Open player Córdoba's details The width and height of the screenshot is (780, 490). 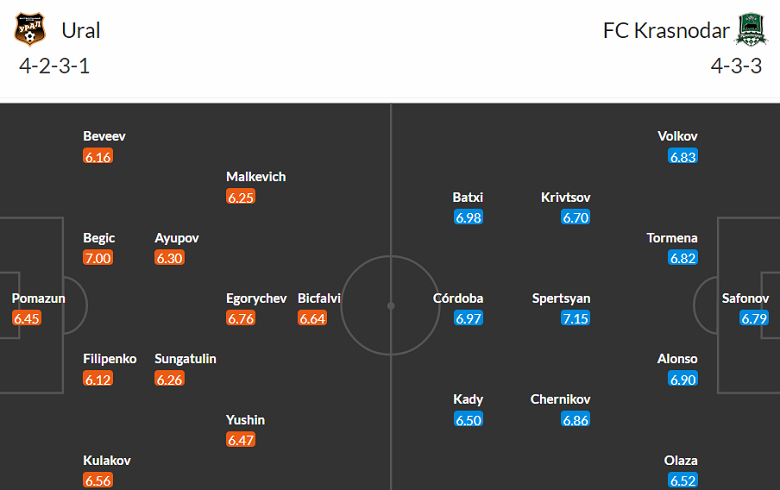[458, 298]
